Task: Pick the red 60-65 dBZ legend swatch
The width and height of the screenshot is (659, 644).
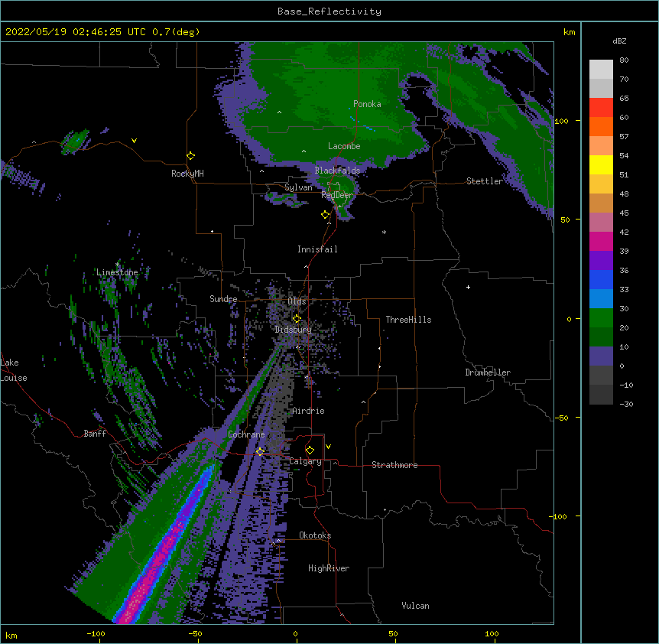Action: (601, 108)
